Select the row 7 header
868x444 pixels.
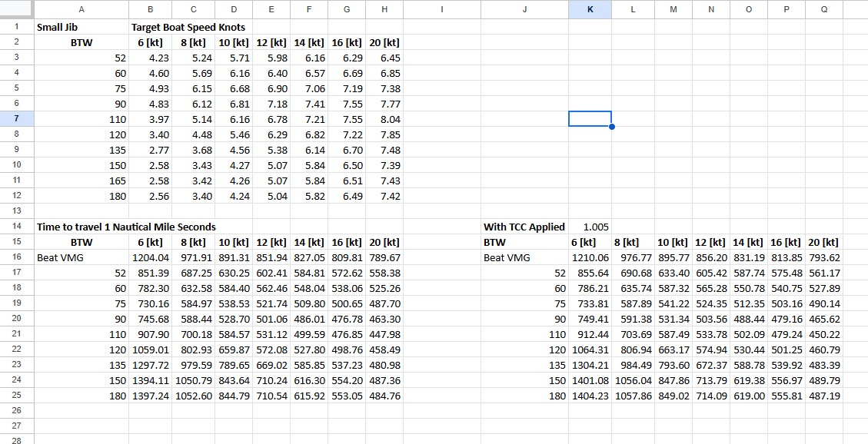coord(16,119)
